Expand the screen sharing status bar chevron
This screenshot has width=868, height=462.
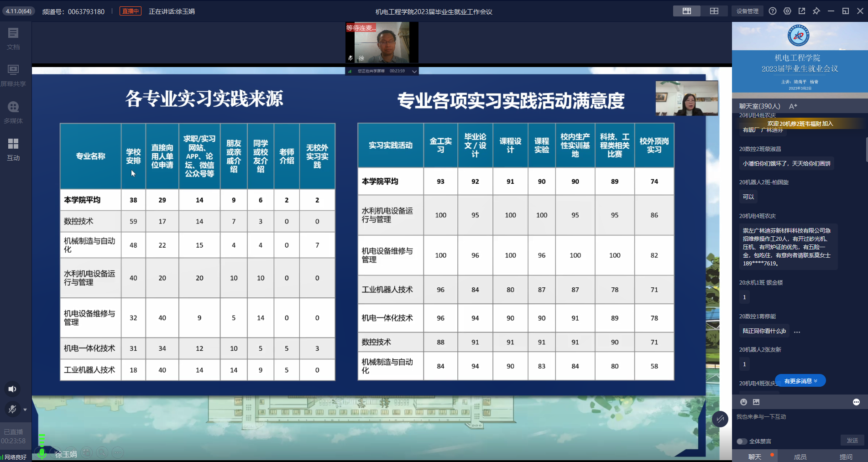tap(414, 71)
